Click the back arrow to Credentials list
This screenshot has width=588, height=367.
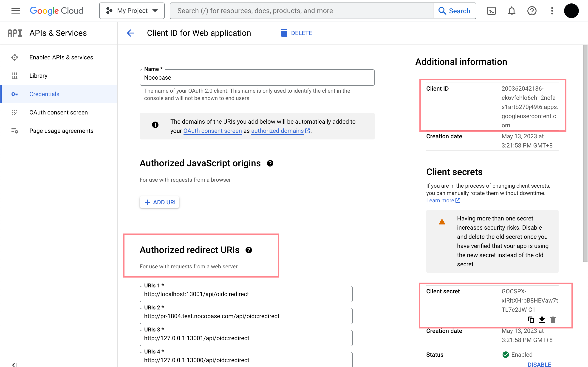point(130,33)
